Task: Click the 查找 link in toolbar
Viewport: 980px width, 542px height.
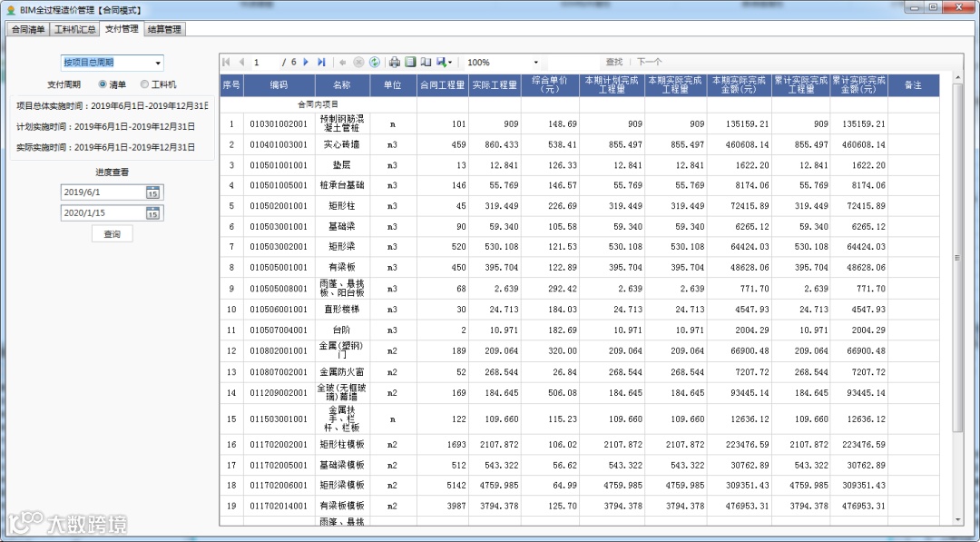Action: click(x=613, y=62)
